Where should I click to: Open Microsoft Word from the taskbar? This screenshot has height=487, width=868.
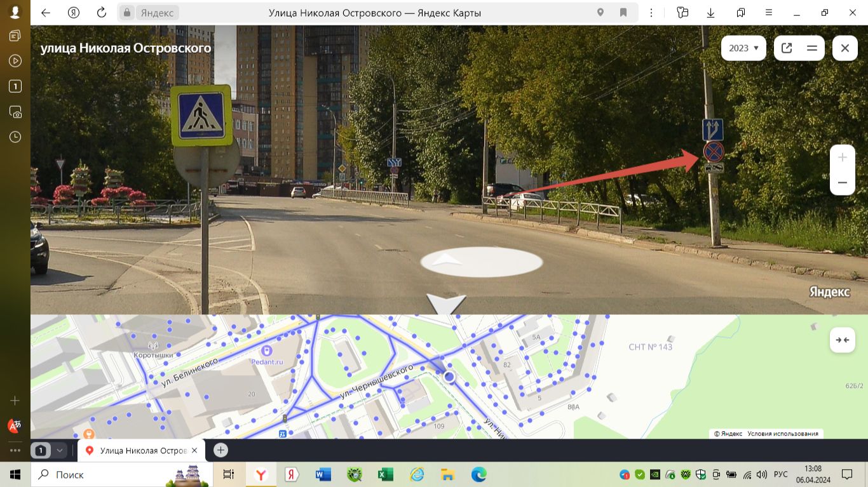click(x=323, y=474)
